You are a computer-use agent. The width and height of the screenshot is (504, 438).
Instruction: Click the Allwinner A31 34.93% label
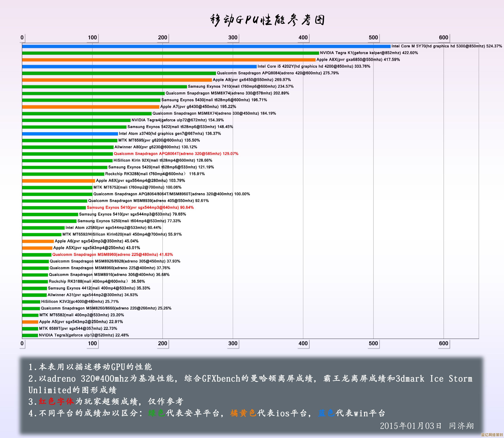tap(93, 295)
